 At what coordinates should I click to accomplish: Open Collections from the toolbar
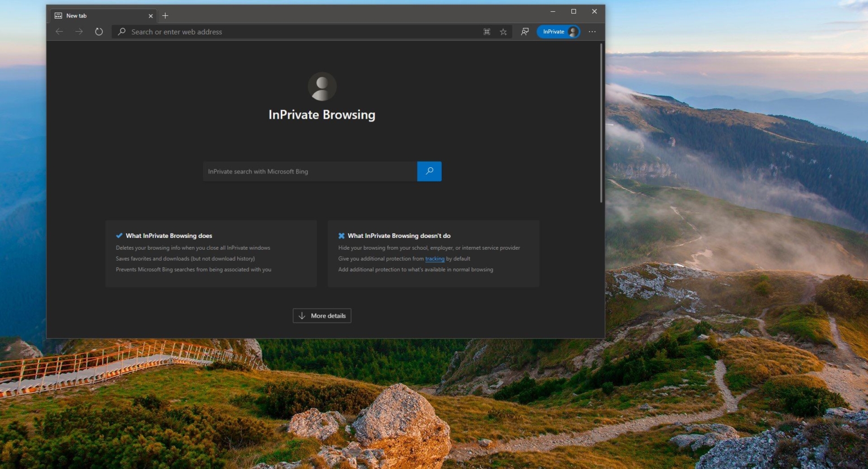click(487, 32)
